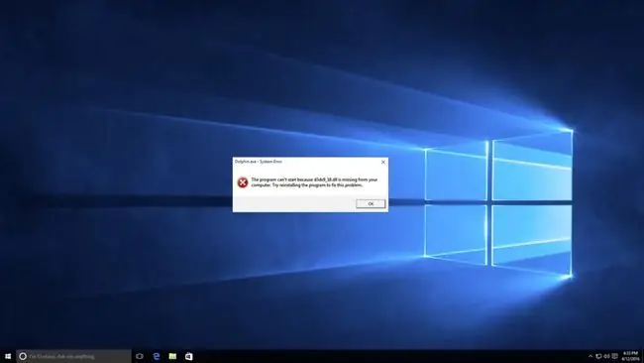
Task: Show the calendar from the taskbar clock
Action: click(630, 356)
